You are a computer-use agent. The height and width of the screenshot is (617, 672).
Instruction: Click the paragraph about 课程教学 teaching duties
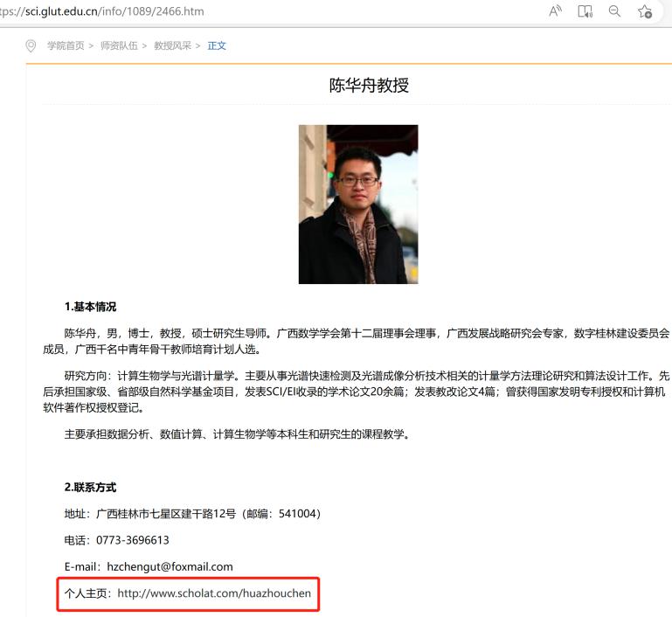(x=236, y=434)
